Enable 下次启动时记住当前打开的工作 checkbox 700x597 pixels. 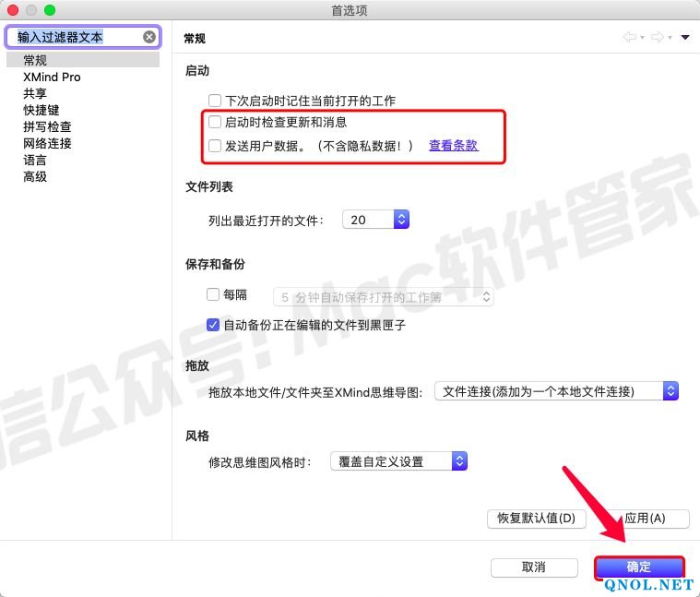pos(215,100)
